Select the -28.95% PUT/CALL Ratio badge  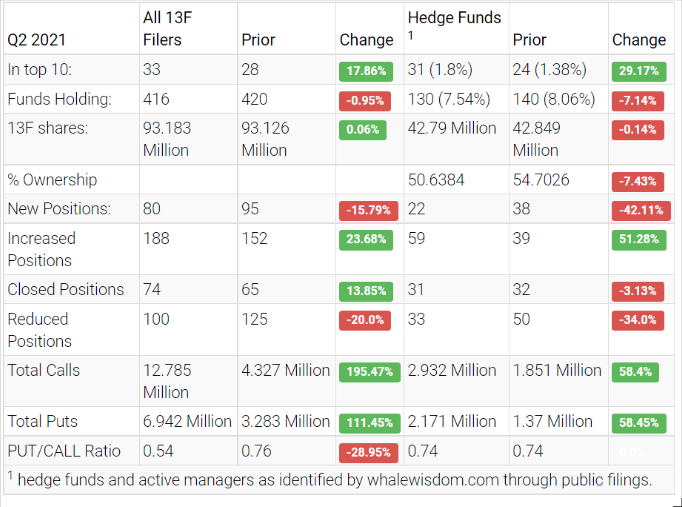[x=369, y=453]
